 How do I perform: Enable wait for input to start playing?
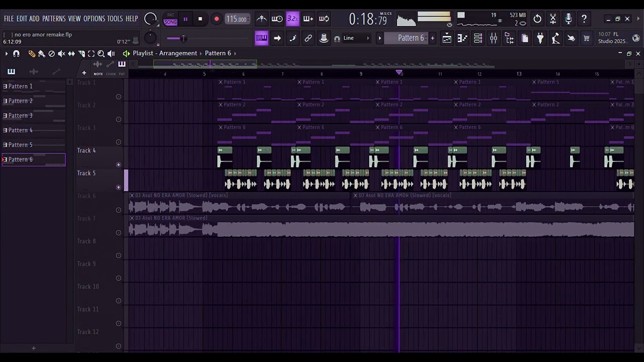pos(277,19)
